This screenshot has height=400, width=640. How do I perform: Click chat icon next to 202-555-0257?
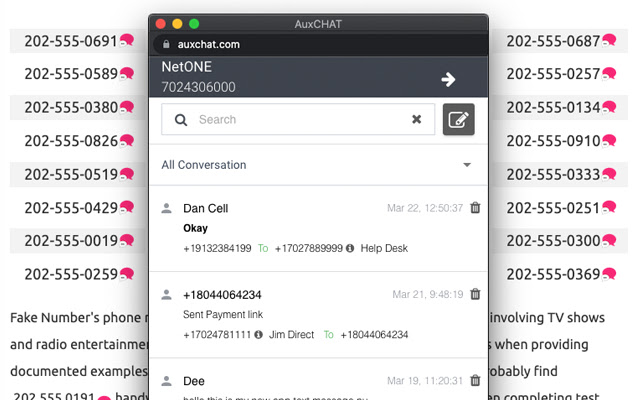tap(609, 73)
